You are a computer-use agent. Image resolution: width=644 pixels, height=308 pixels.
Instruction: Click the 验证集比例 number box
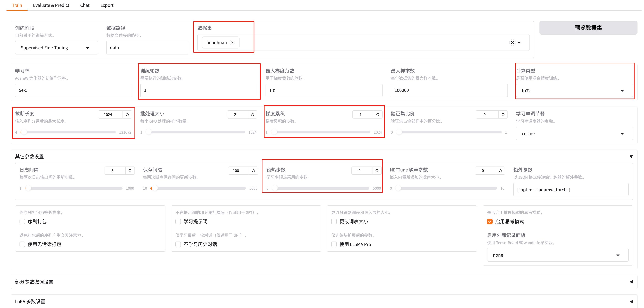coord(487,114)
